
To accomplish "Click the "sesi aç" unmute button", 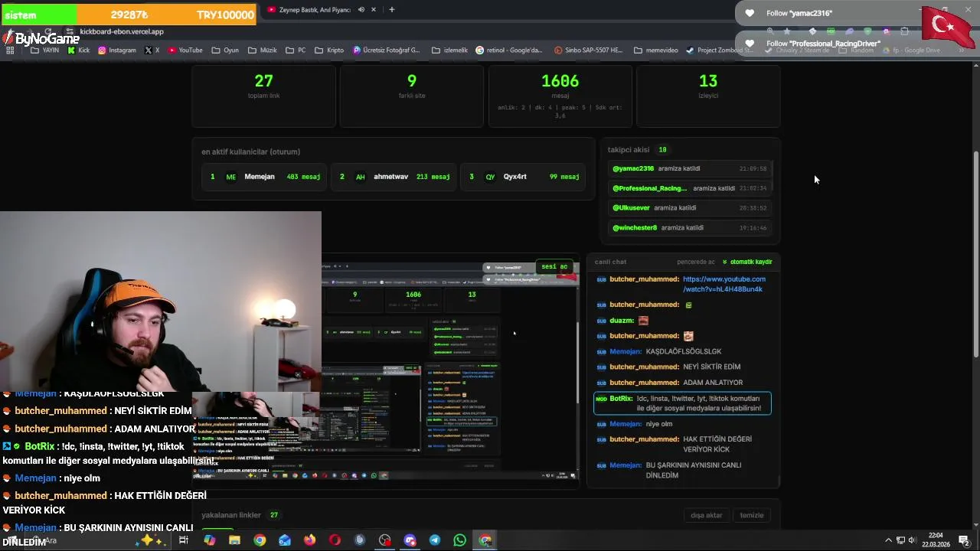I will pos(554,266).
